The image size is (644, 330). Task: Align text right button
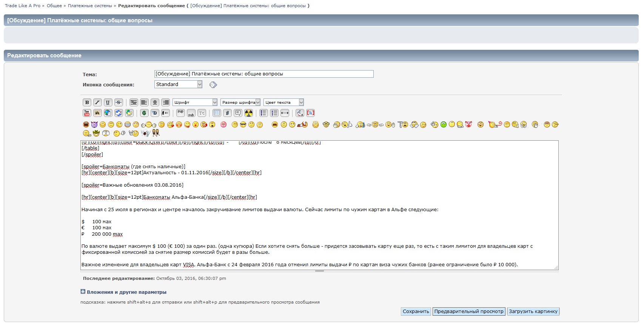(x=165, y=102)
